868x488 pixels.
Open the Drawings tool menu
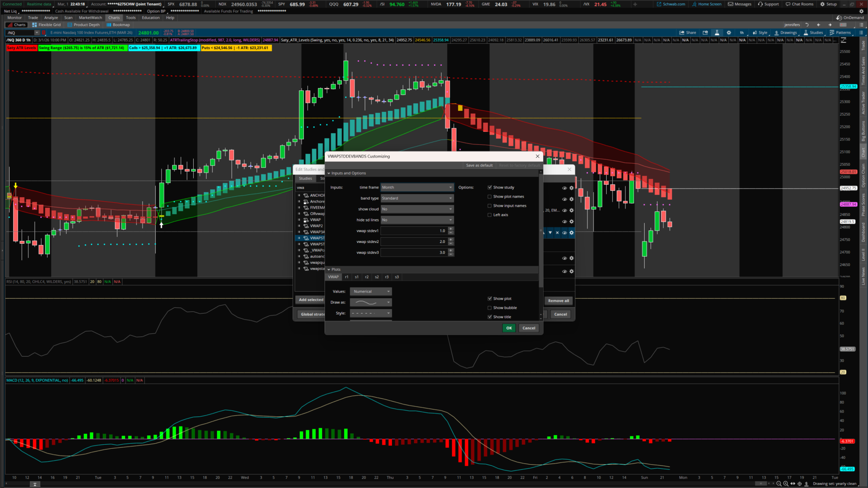tap(785, 32)
